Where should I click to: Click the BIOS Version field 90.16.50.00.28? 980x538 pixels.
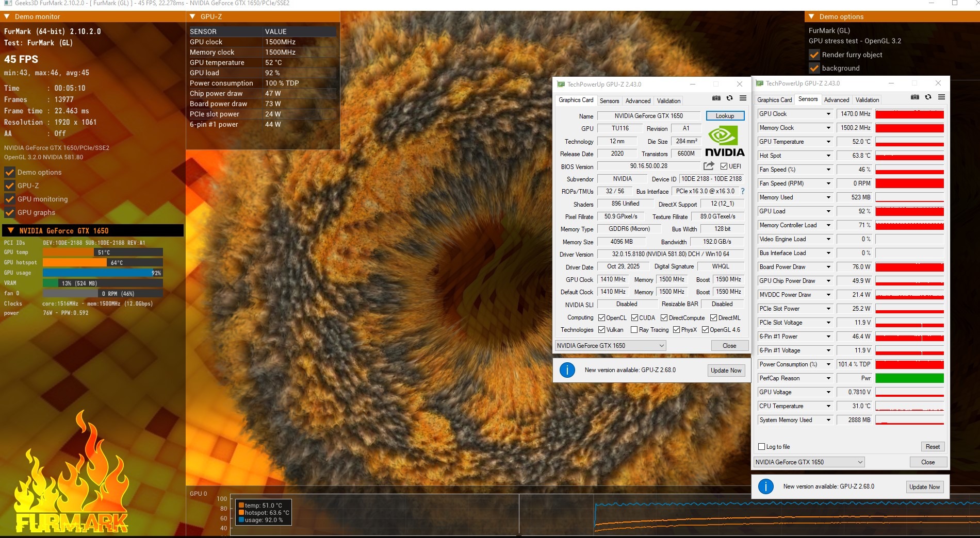(648, 166)
